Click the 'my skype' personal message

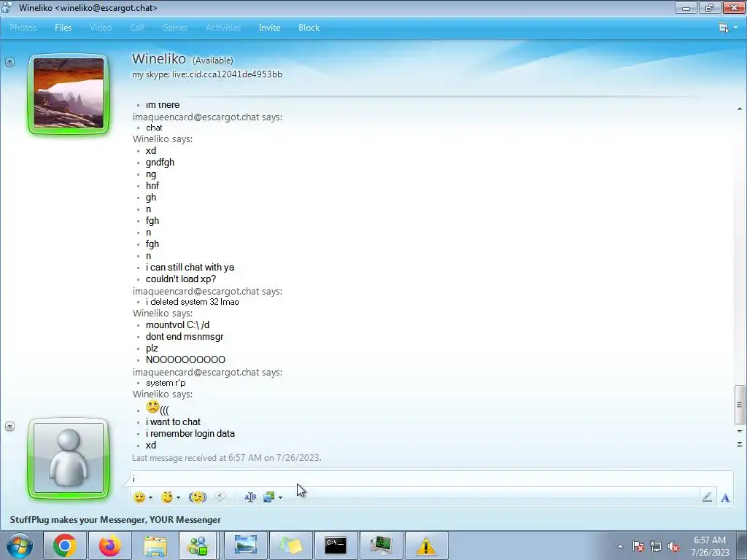[206, 74]
